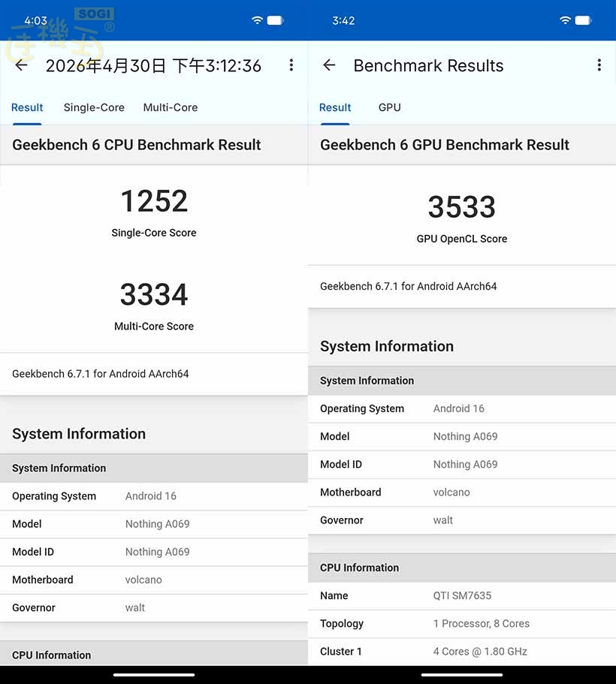Screen dimensions: 616x684
Task: Tap the large System Information heading on the GPU screen
Action: 387,346
